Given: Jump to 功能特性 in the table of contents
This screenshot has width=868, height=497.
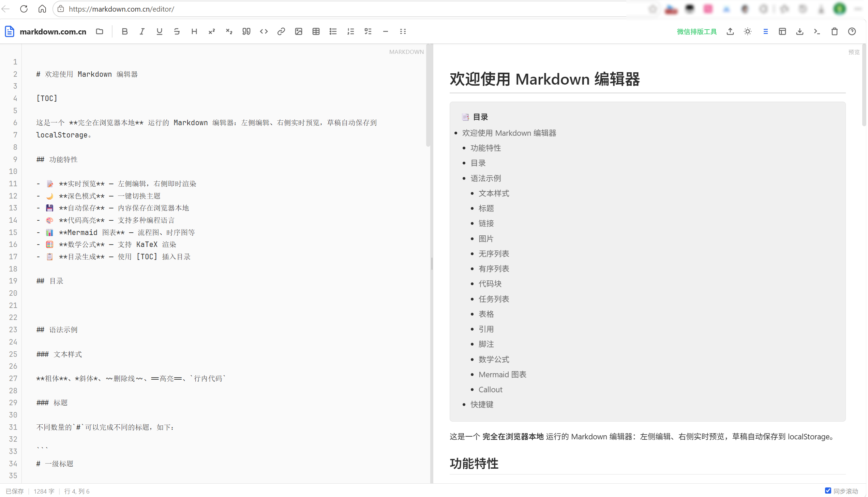Looking at the screenshot, I should (x=486, y=148).
